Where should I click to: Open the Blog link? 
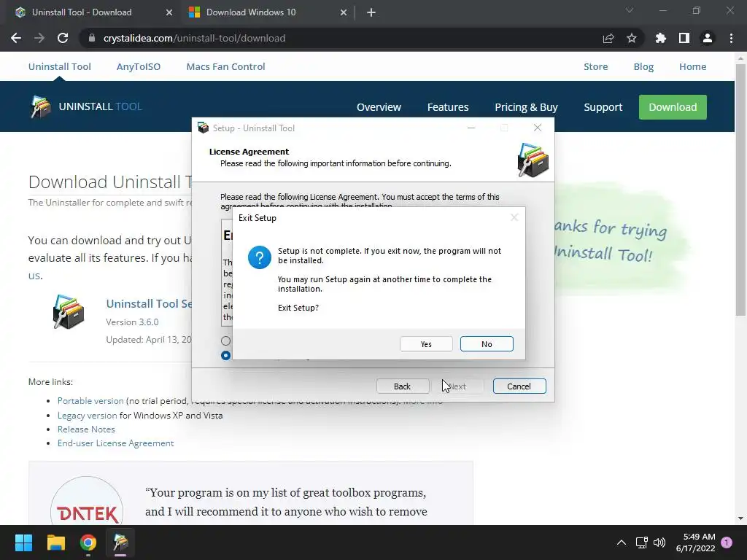643,66
